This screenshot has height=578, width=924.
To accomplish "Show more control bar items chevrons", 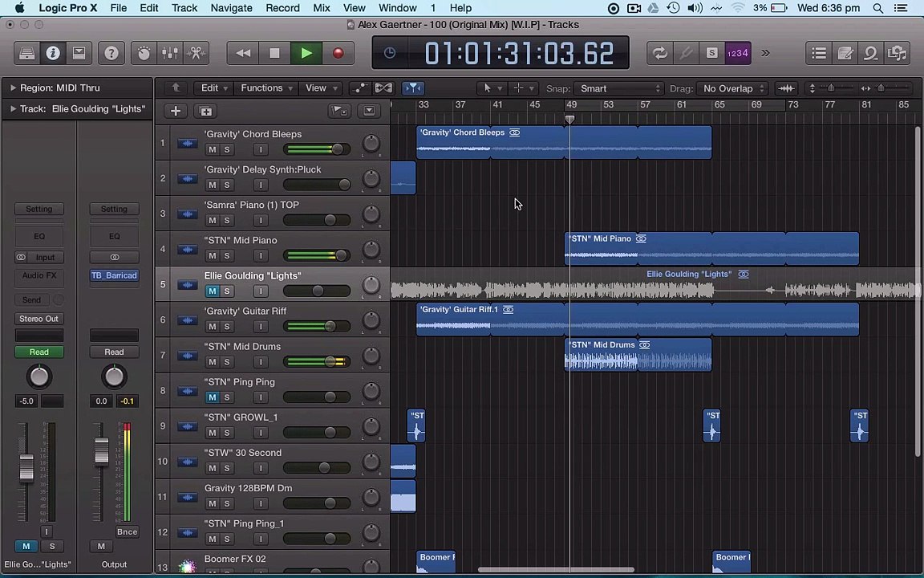I will pos(765,53).
